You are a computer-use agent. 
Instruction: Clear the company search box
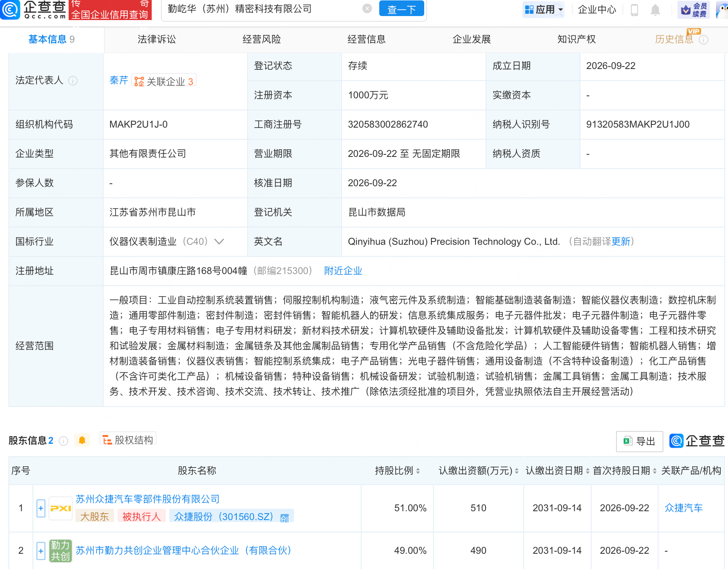[367, 9]
